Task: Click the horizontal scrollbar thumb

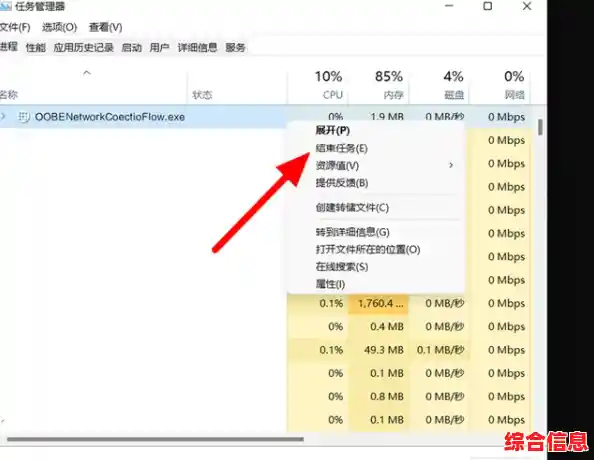Action: pyautogui.click(x=155, y=440)
